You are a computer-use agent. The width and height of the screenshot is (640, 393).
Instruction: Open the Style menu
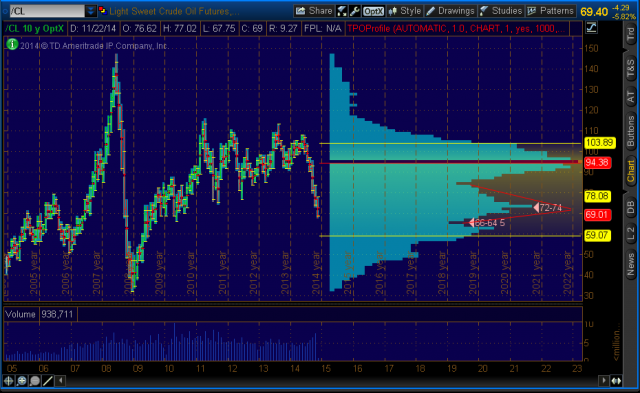coord(404,11)
